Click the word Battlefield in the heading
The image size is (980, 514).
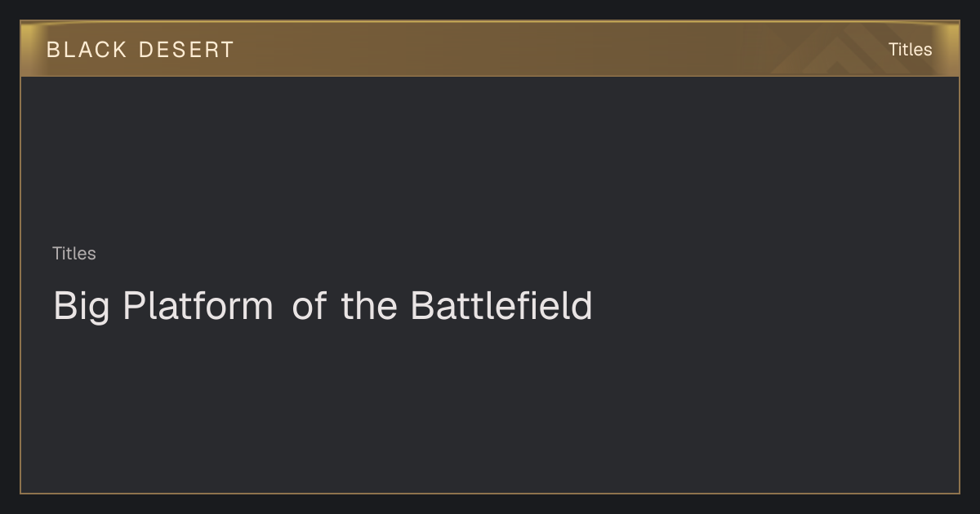(501, 306)
